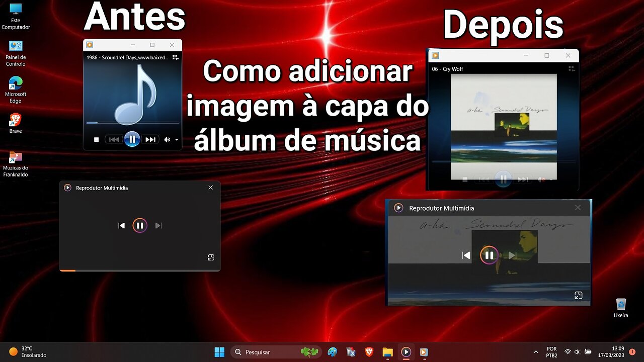The width and height of the screenshot is (644, 362).
Task: Skip to next track in the 1986 - Scoundrel Days player
Action: 150,139
